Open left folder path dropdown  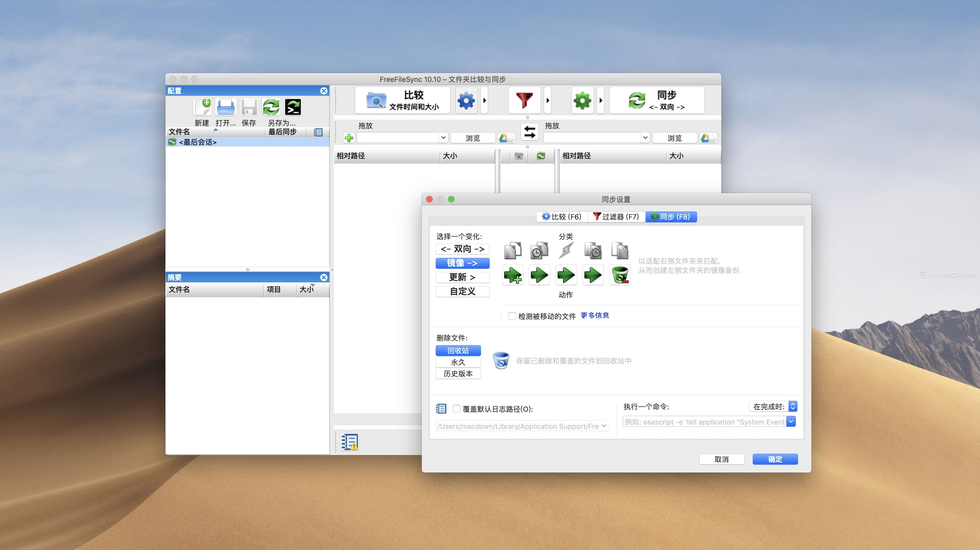pos(443,138)
